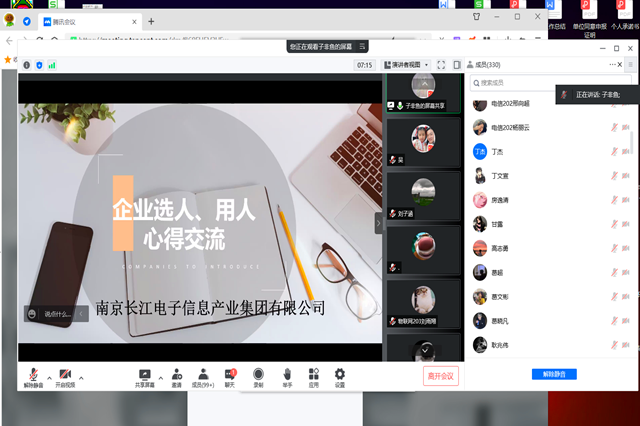
Task: Turn on camera with 开启视频
Action: 64,373
